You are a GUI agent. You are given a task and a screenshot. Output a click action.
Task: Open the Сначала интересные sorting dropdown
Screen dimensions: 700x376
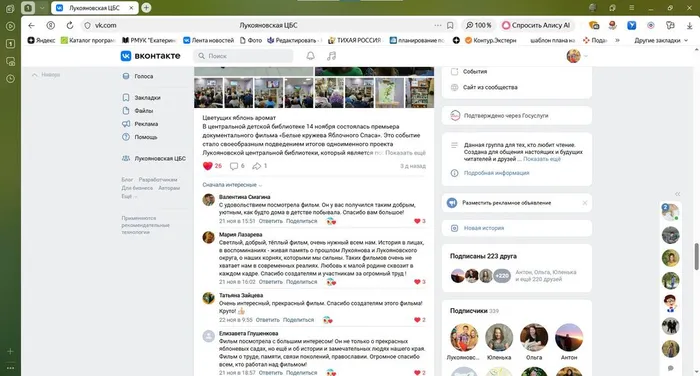coord(232,184)
